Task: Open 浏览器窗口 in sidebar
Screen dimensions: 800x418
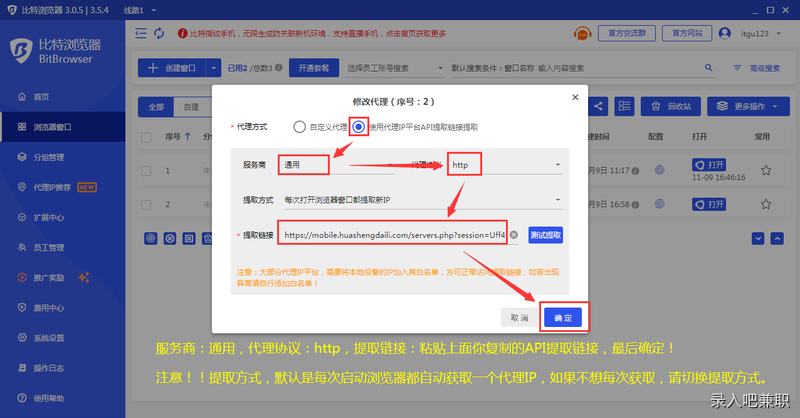Action: (x=62, y=127)
